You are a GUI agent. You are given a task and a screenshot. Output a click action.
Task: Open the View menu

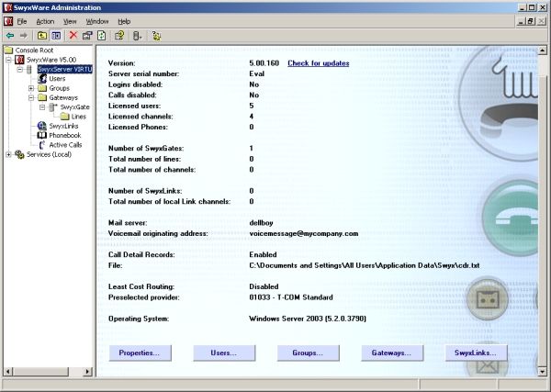[x=70, y=21]
